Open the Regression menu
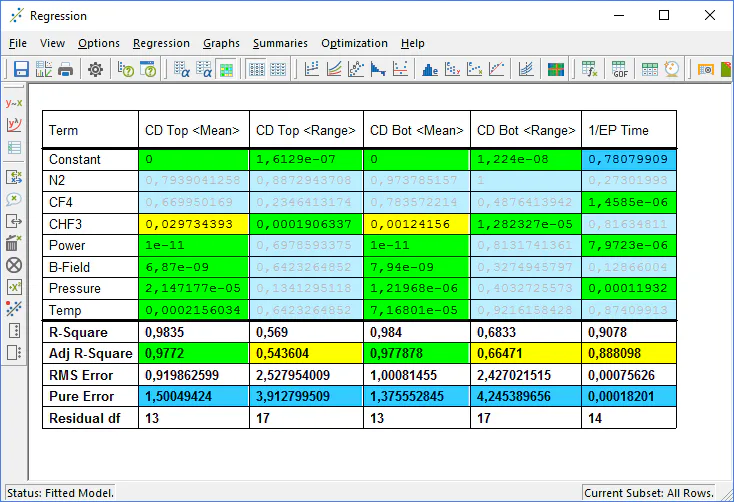Viewport: 734px width, 502px height. coord(161,43)
